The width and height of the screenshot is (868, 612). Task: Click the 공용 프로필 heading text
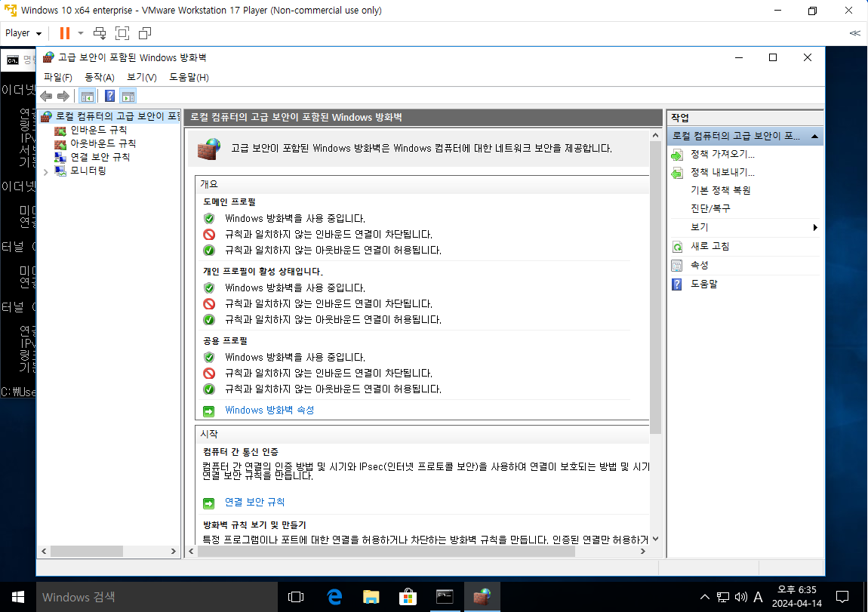(x=226, y=341)
